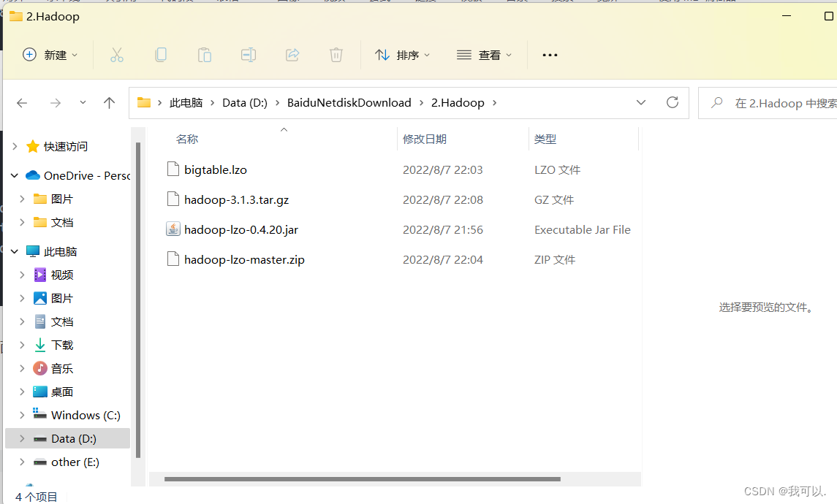Click the Share icon in toolbar
The image size is (837, 504).
pyautogui.click(x=292, y=55)
